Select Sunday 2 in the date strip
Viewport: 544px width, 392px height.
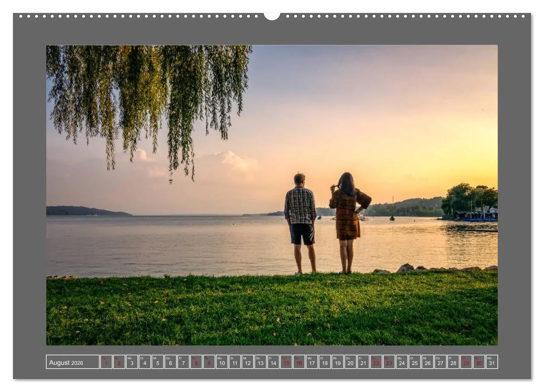click(x=119, y=362)
